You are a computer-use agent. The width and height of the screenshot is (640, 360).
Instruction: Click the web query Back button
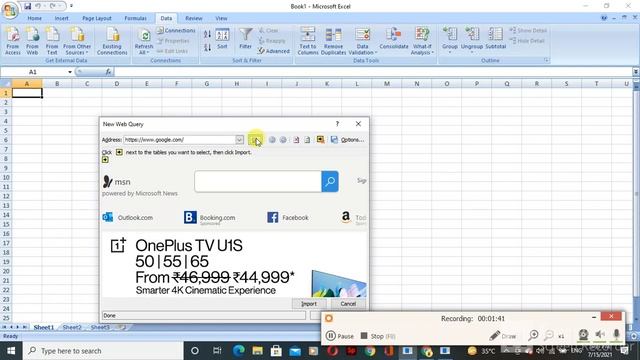coord(272,140)
